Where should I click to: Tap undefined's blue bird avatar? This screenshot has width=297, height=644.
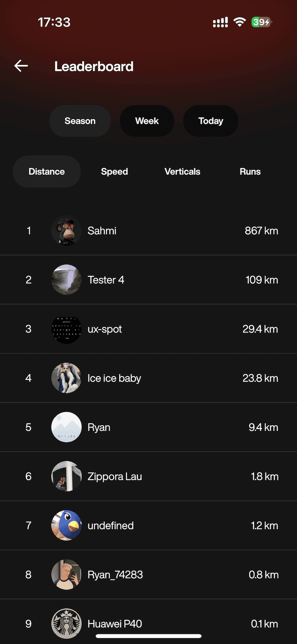[x=66, y=526]
